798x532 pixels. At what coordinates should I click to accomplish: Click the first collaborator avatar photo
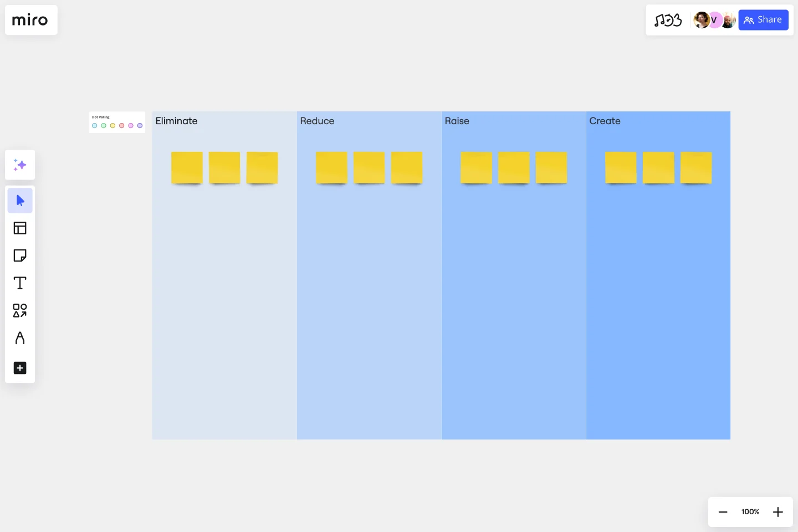point(701,20)
